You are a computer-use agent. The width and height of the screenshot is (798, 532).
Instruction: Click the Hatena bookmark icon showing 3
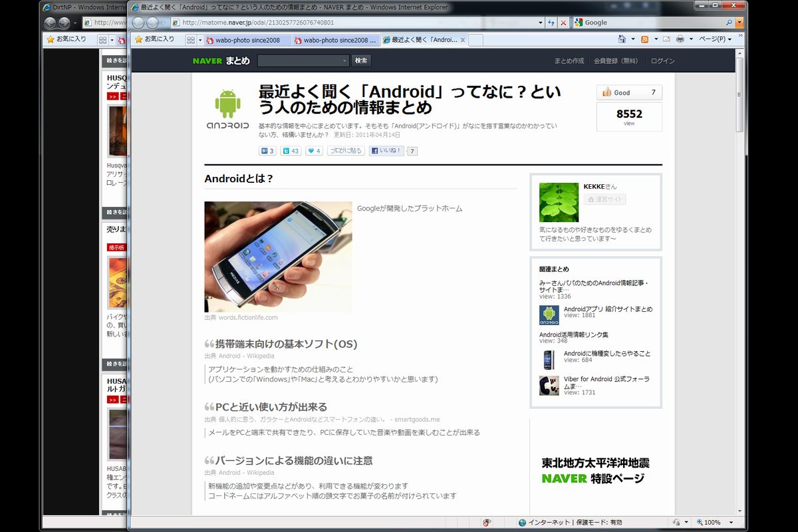[x=267, y=151]
